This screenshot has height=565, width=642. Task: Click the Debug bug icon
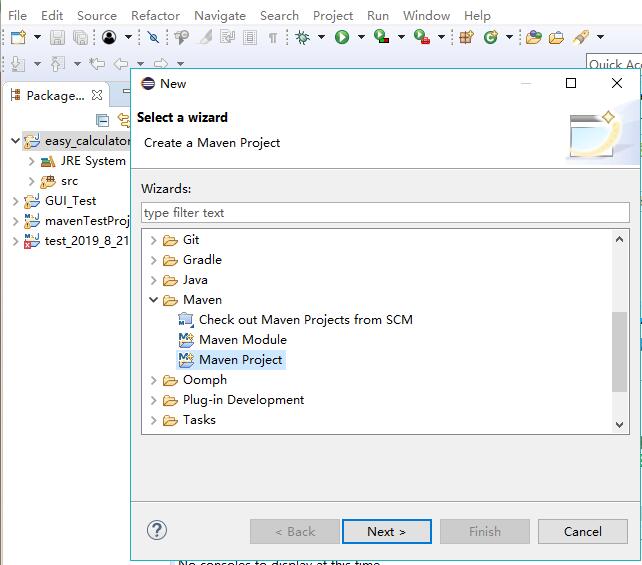303,37
